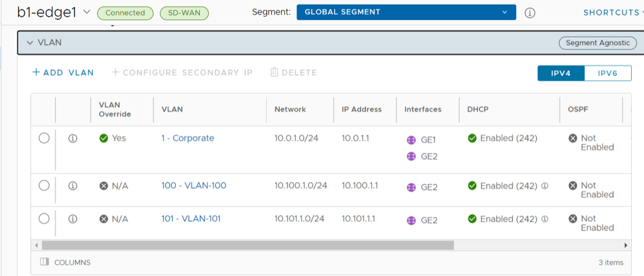Click the horizontal scrollbar of VLAN table

click(x=248, y=245)
